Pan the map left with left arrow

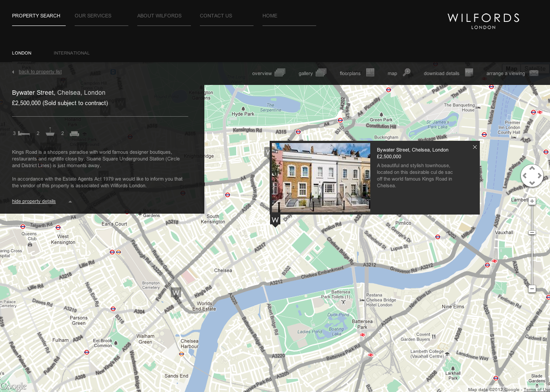(x=525, y=176)
